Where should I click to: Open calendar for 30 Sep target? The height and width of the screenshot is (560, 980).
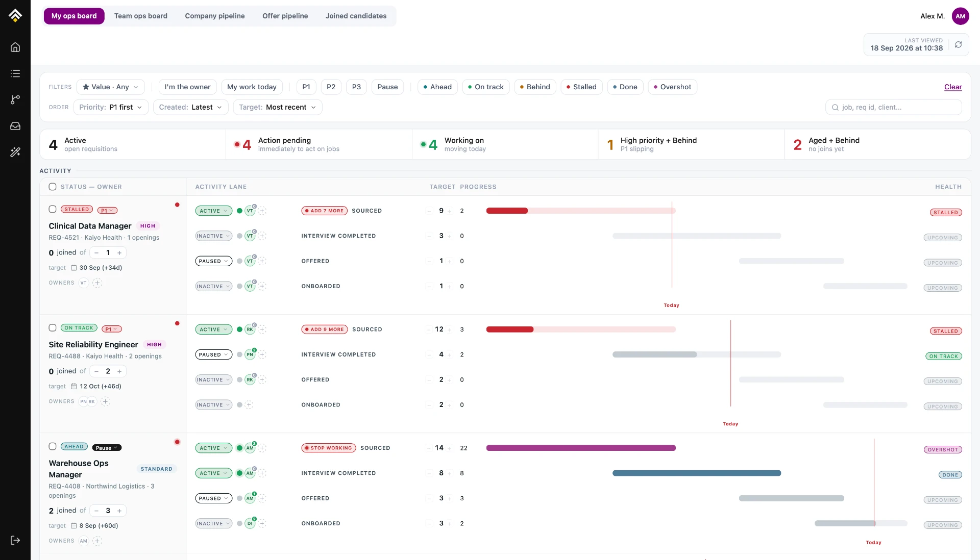[x=73, y=268]
